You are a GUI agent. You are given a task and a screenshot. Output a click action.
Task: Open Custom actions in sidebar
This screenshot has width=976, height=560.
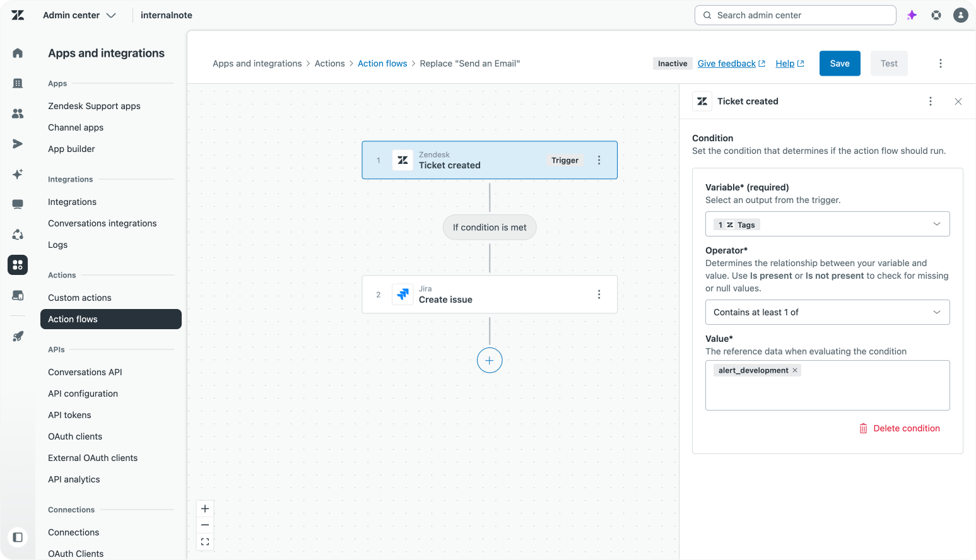(79, 298)
